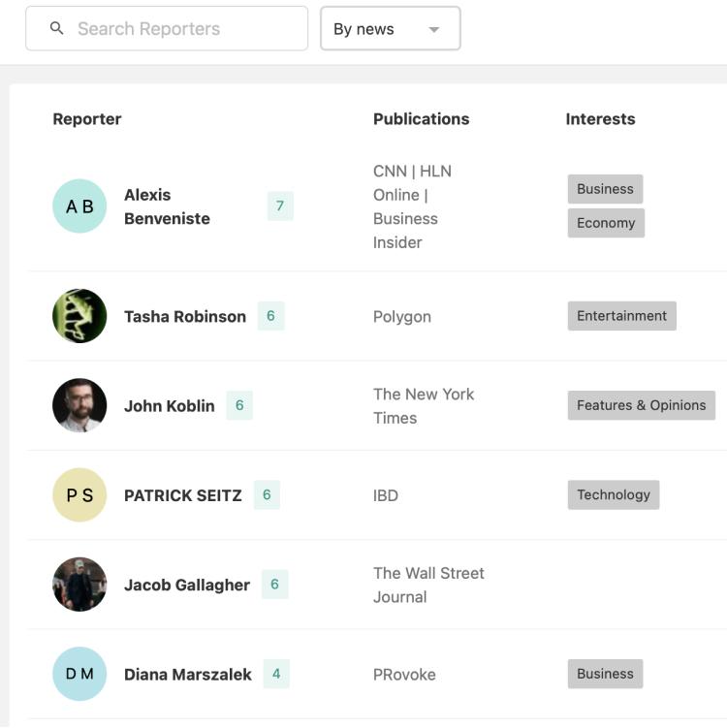Click John Koblin's profile photo

pos(79,405)
